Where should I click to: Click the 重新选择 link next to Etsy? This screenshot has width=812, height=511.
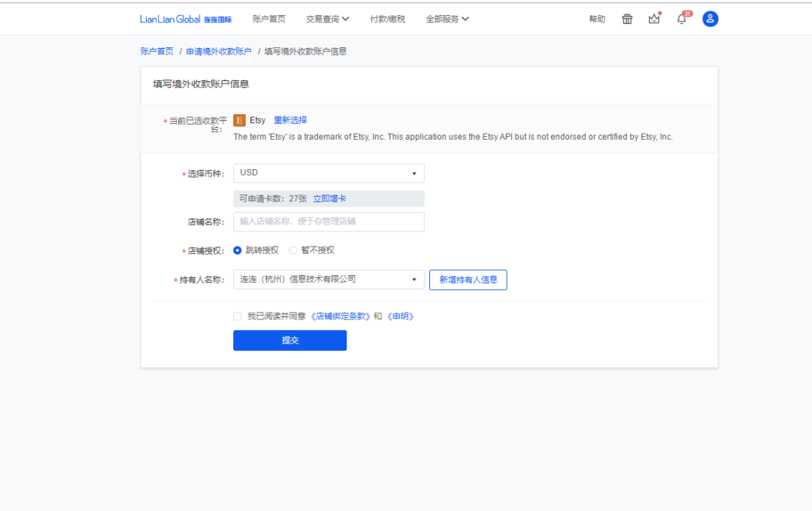pyautogui.click(x=290, y=119)
